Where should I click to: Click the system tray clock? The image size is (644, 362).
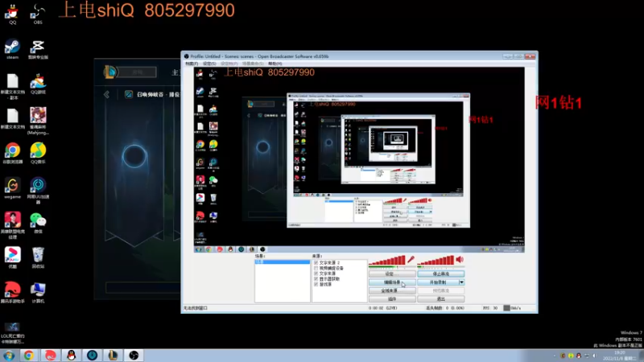[619, 356]
